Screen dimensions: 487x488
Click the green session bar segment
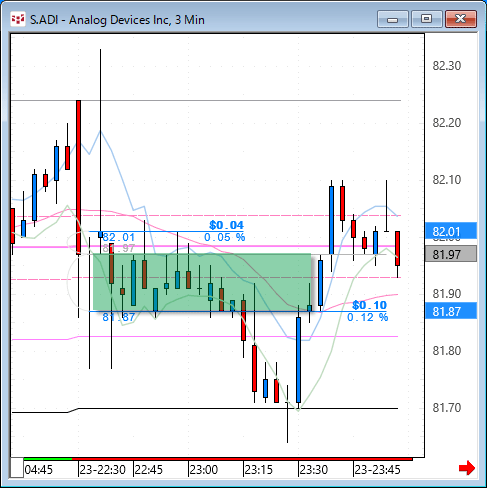(x=48, y=459)
